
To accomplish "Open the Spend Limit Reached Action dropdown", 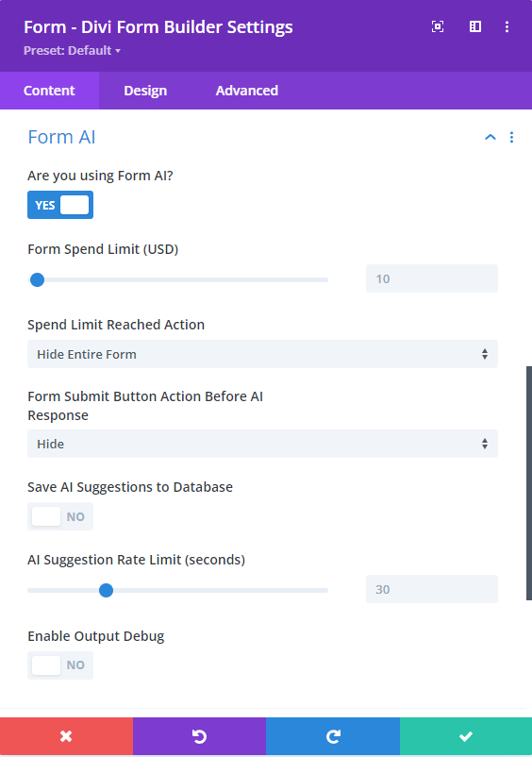I will 262,354.
